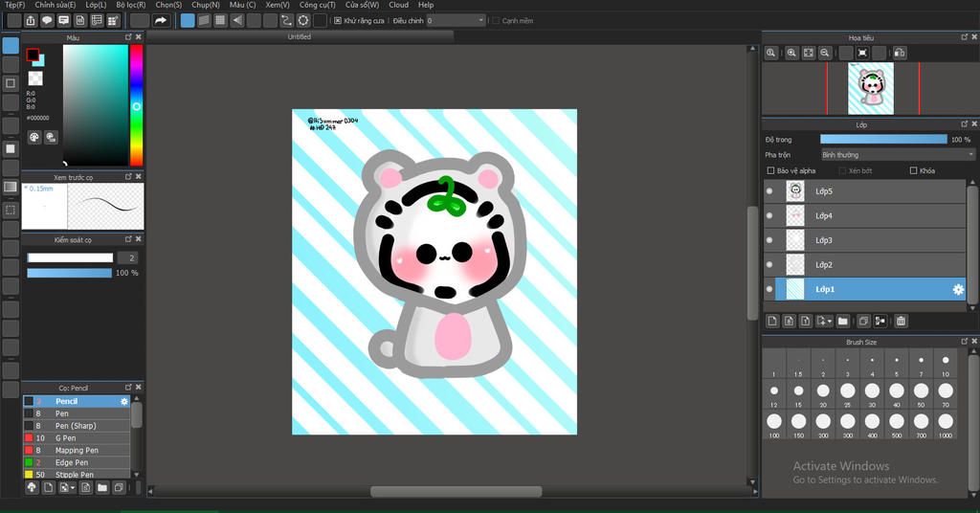Click the rotation reset icon in the navigator
The width and height of the screenshot is (980, 513).
(862, 53)
